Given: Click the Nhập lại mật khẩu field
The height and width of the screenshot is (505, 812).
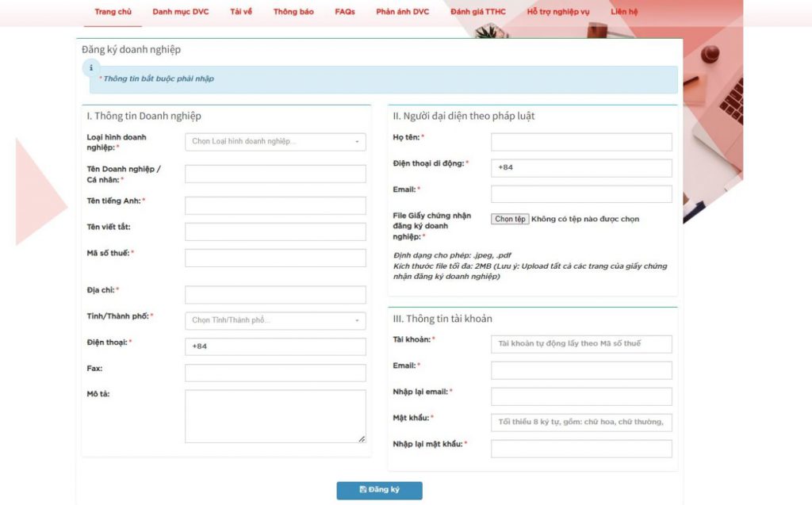Looking at the screenshot, I should (581, 449).
